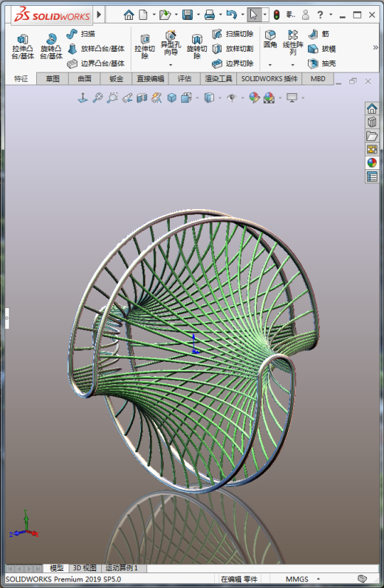Expand the SOLIDWORKS logo menu arrow
This screenshot has width=384, height=588.
pos(99,15)
